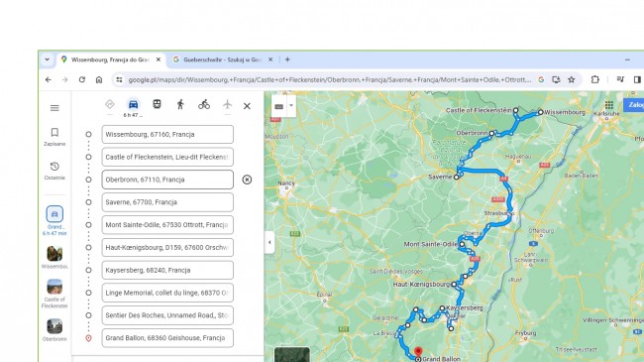Open the map dropdown arrow next to keyboard icon
This screenshot has width=644, height=362.
pyautogui.click(x=291, y=106)
